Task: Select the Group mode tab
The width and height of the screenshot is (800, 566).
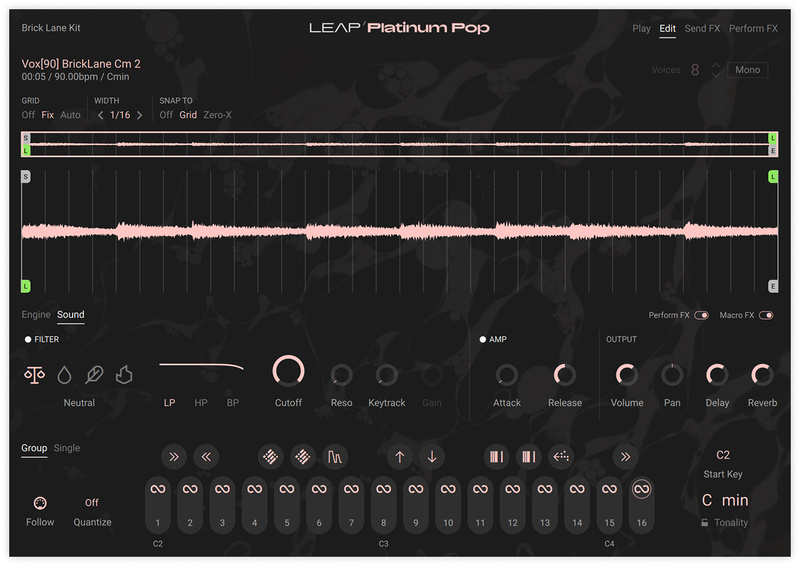Action: (x=34, y=448)
